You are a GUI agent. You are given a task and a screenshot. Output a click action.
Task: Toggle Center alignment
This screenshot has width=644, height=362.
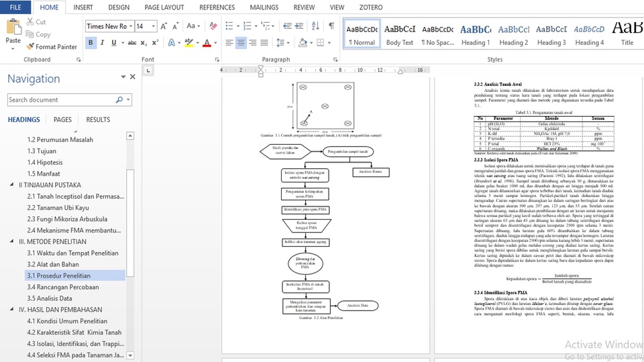241,43
